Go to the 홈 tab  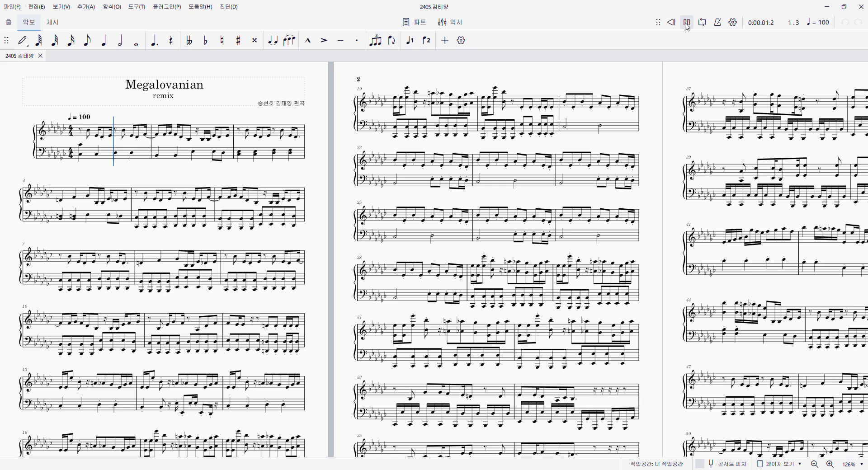coord(9,22)
